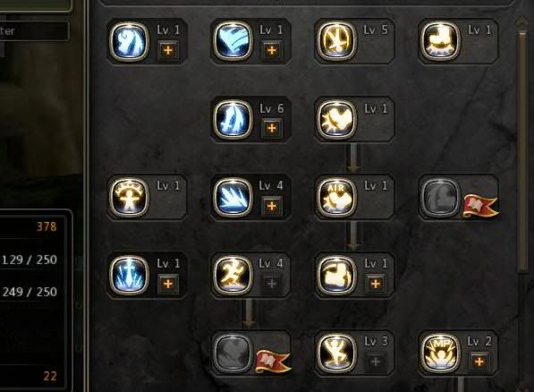Click the skill list scrollbar thumb
Screen dimensions: 534x392
pyautogui.click(x=522, y=151)
